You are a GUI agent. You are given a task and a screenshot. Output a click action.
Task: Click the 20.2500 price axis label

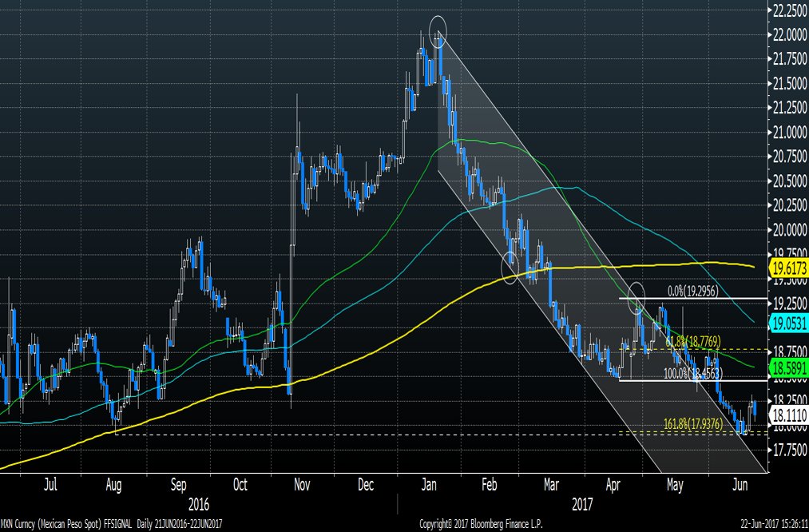point(791,206)
